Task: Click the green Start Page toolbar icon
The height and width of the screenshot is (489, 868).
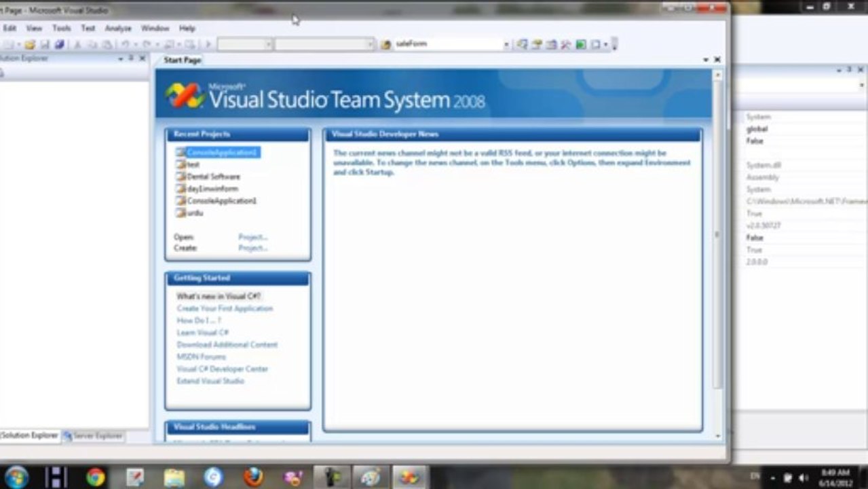Action: (581, 45)
